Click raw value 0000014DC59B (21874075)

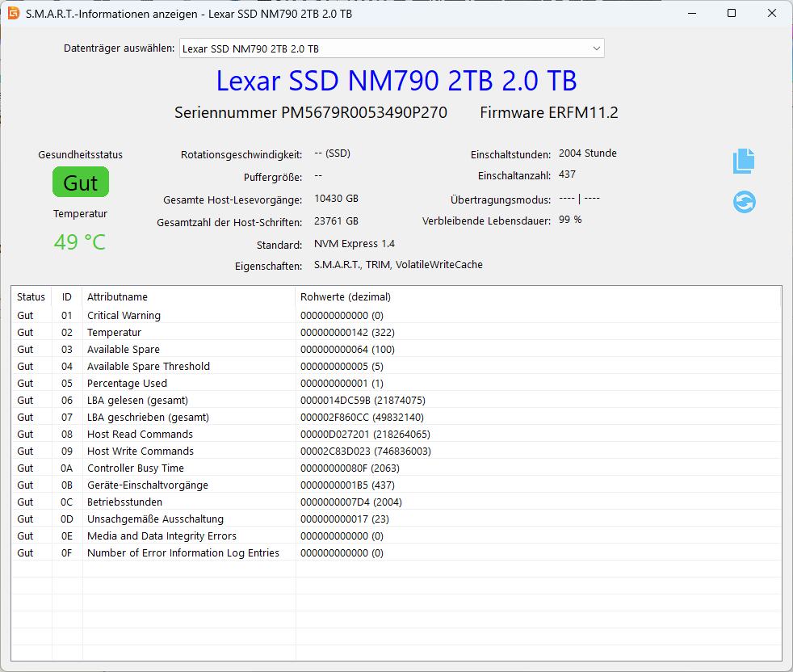coord(363,401)
